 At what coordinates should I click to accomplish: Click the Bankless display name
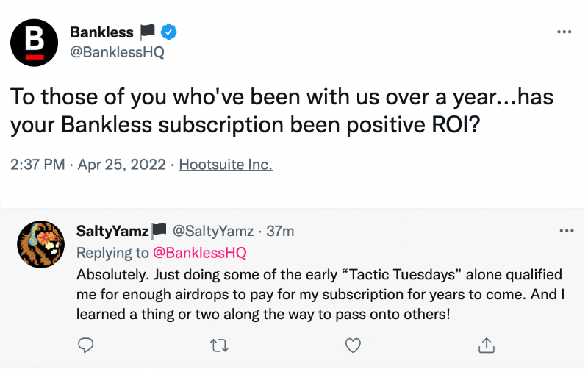[x=101, y=32]
